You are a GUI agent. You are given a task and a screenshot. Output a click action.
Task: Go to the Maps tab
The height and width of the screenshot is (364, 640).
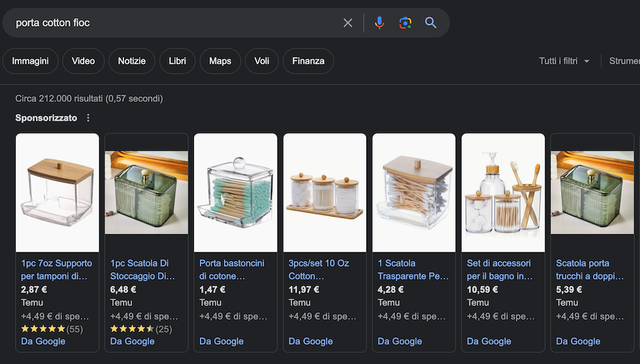point(220,61)
